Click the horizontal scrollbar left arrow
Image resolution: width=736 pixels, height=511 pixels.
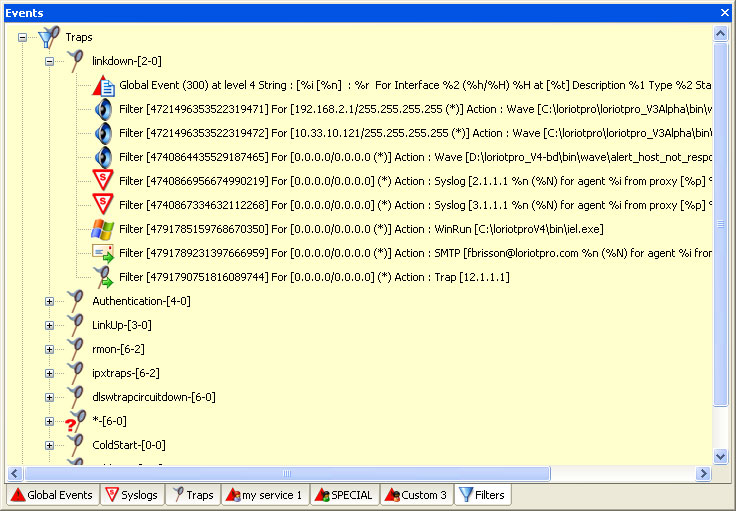tap(15, 473)
